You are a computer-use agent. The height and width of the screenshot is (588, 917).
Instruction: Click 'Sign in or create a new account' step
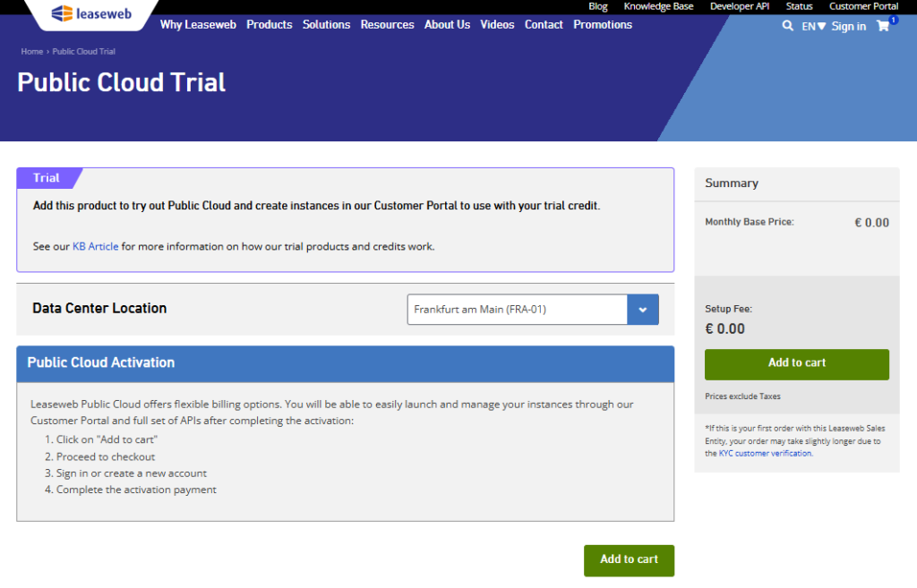pos(131,473)
